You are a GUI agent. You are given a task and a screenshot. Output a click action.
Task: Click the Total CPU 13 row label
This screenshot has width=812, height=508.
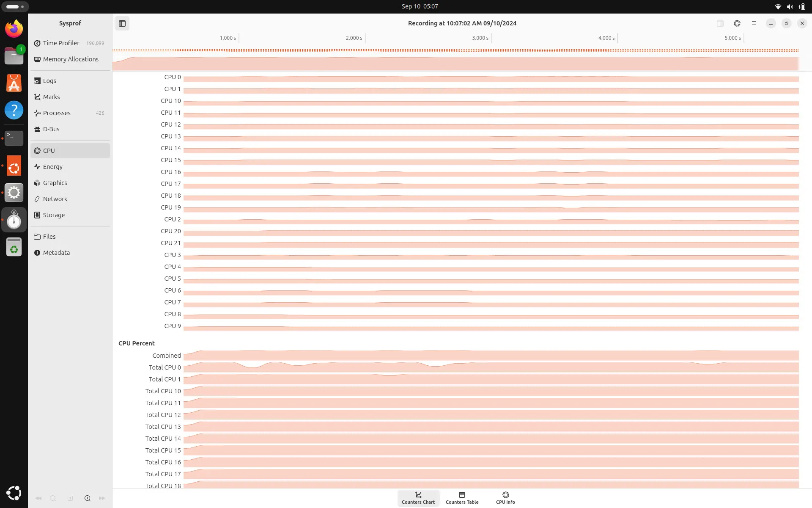click(163, 427)
